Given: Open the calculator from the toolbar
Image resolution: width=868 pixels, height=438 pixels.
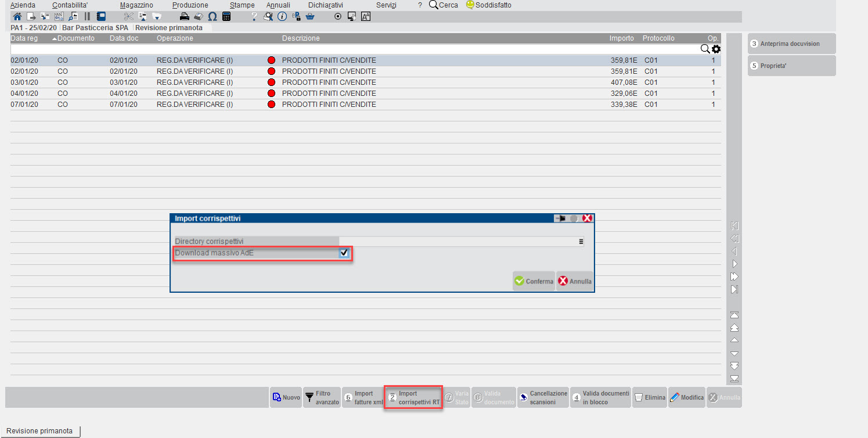Looking at the screenshot, I should point(226,16).
